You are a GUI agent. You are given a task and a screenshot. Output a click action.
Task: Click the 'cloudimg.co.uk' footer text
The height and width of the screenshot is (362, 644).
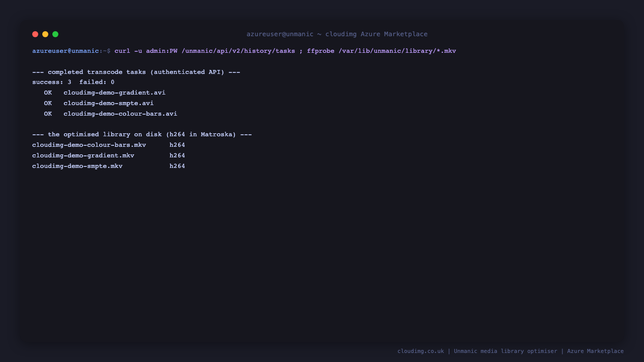coord(421,351)
